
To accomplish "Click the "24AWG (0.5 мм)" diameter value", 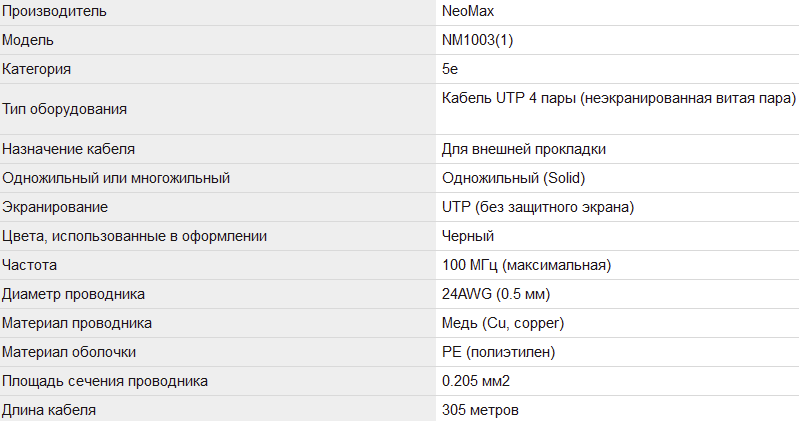I will coord(495,294).
